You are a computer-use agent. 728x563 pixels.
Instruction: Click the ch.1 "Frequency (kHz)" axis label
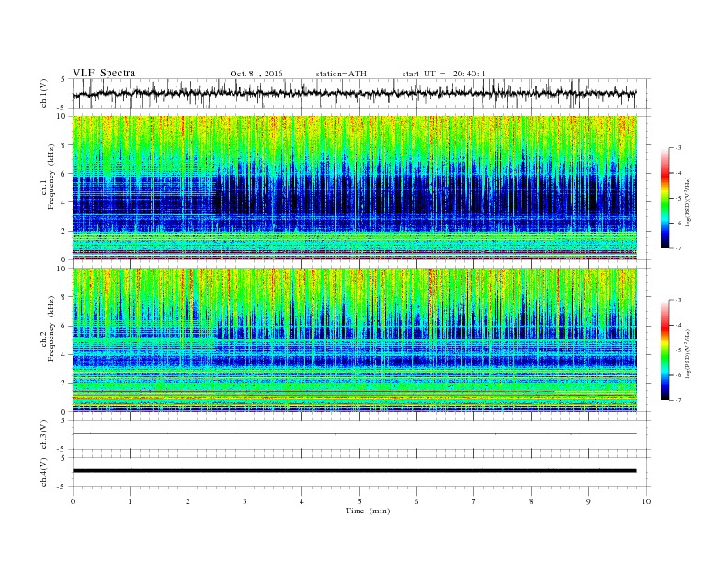[51, 176]
